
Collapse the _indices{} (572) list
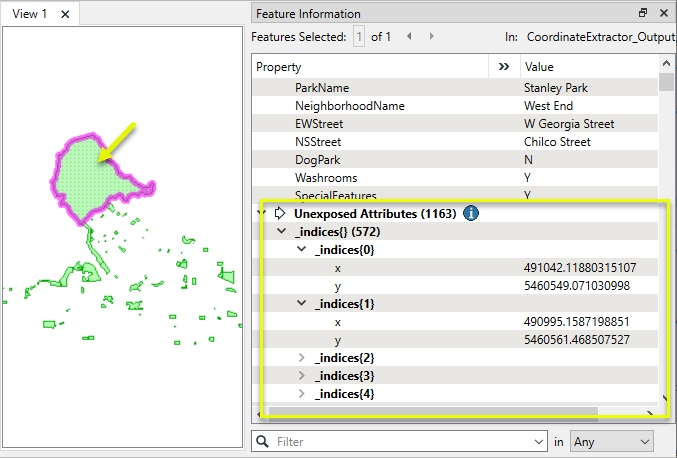[x=281, y=232]
